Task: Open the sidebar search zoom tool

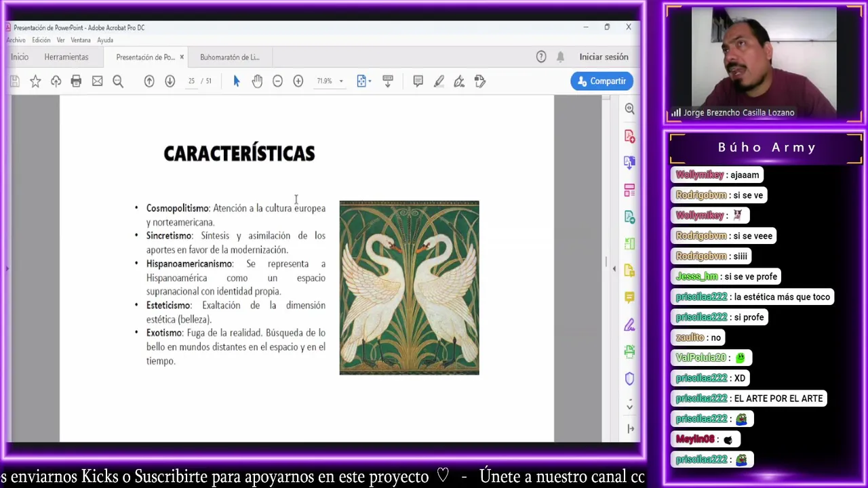Action: click(x=629, y=108)
